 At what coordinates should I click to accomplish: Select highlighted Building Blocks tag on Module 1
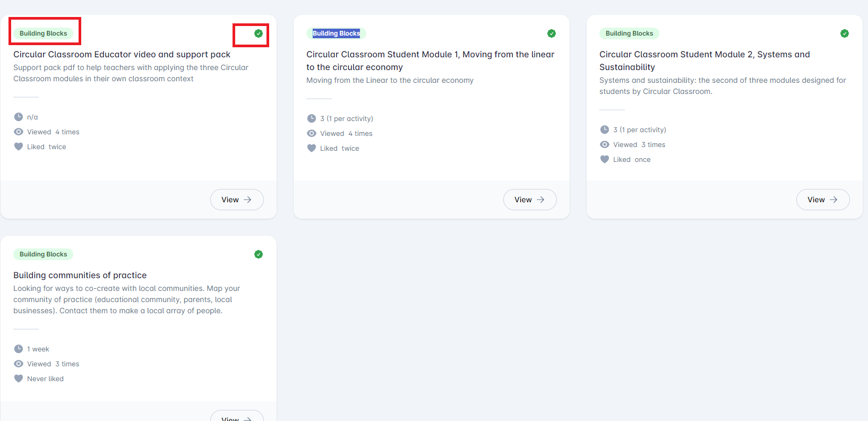click(x=336, y=33)
